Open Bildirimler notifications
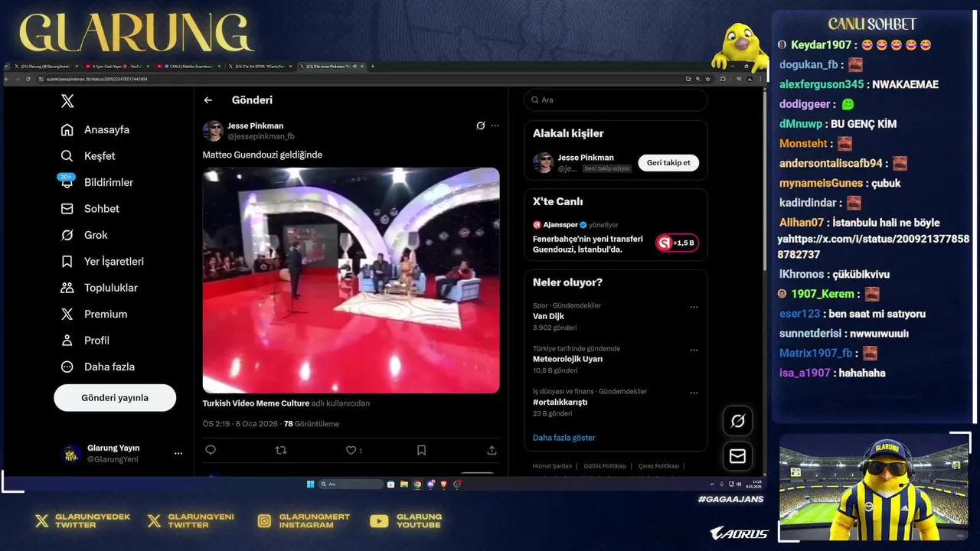980x551 pixels. [96, 182]
